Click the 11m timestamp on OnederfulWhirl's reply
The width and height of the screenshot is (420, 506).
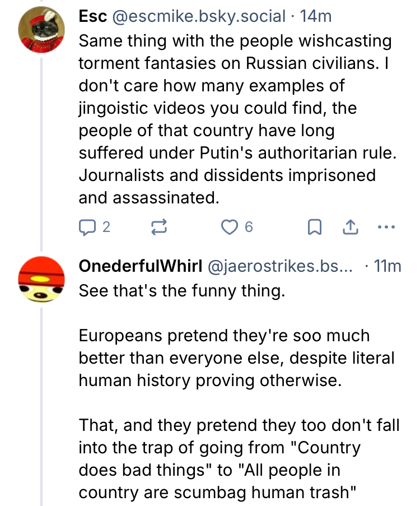coord(388,267)
